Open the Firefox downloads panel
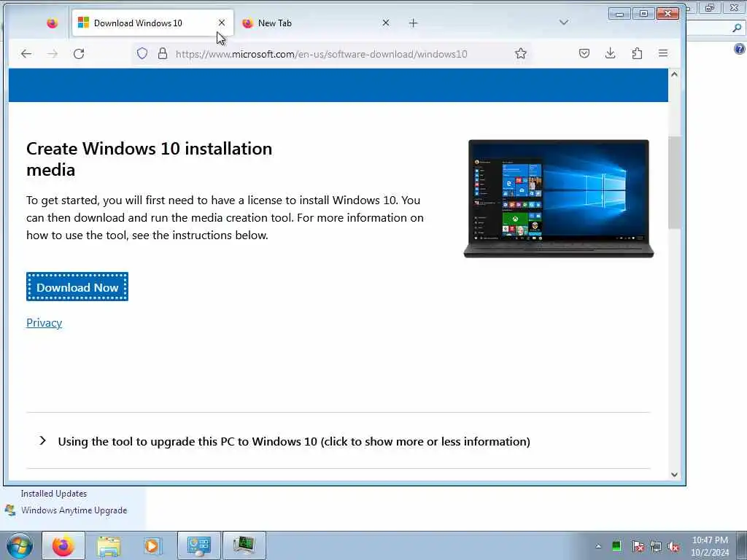The image size is (747, 560). tap(611, 53)
